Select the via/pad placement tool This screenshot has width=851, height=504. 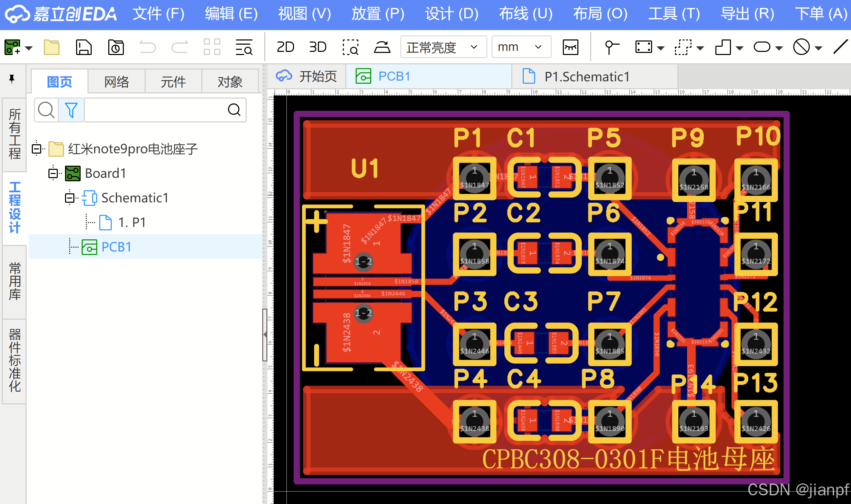(611, 47)
